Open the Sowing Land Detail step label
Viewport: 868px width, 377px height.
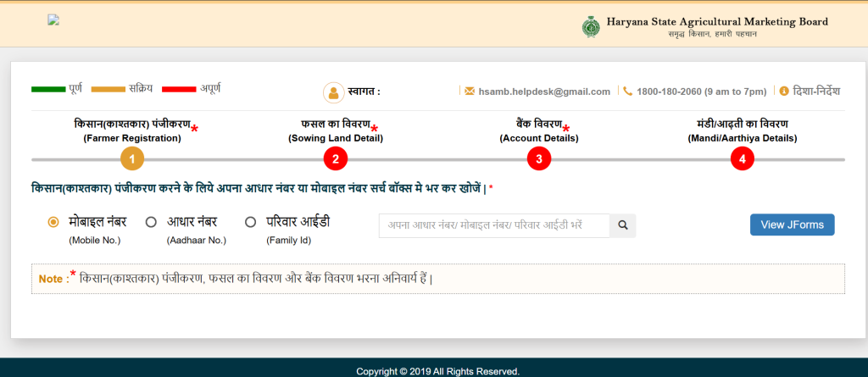pos(336,130)
